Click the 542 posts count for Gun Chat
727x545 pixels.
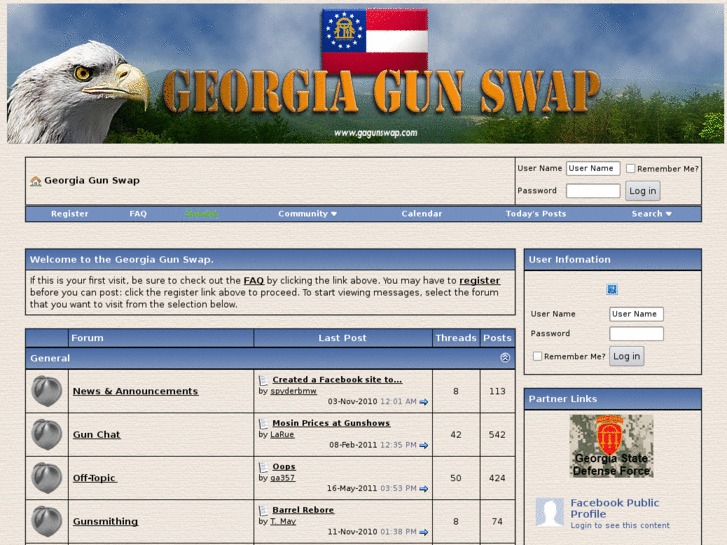coord(497,435)
